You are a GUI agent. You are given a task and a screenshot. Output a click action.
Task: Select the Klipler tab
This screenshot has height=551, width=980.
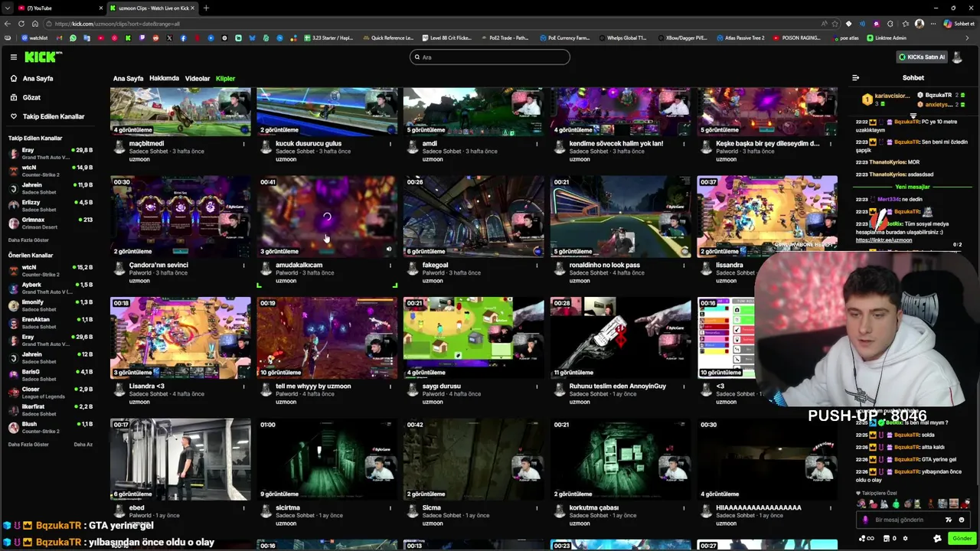225,78
